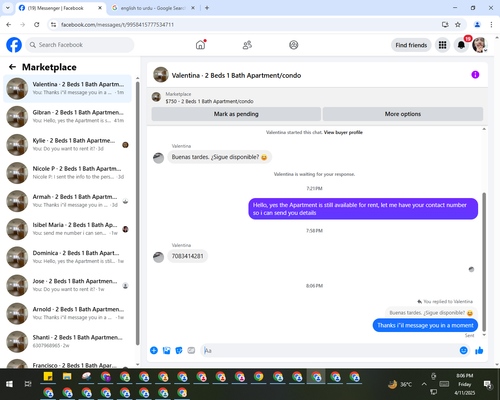Show hidden system tray icons

click(424, 384)
